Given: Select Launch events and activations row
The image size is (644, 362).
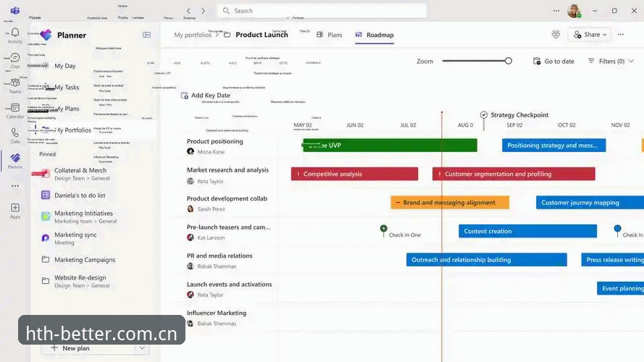Looking at the screenshot, I should pos(229,284).
